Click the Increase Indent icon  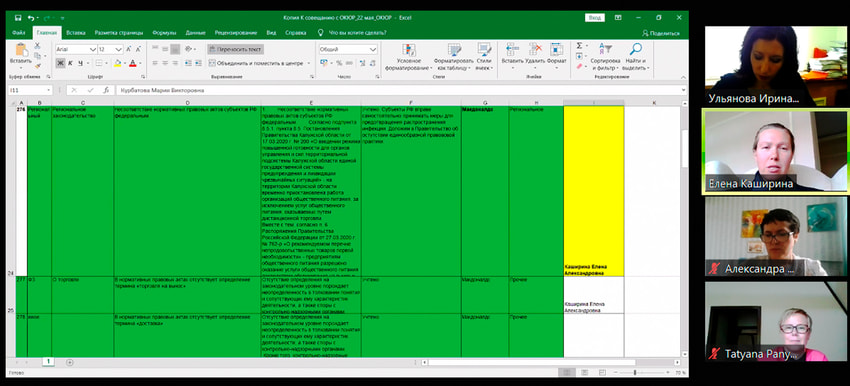point(197,63)
